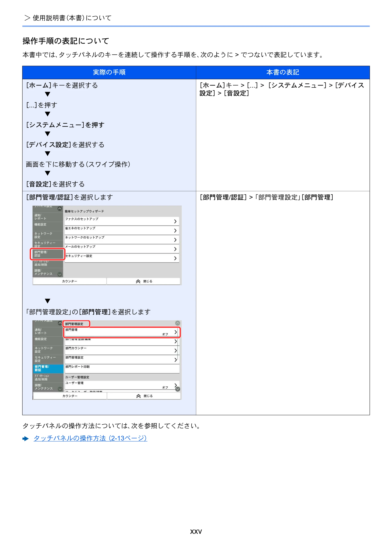Image resolution: width=392 pixels, height=555 pixels.
Task: Select 機能設定 sidebar item in wizard panel image
Action: [x=48, y=226]
